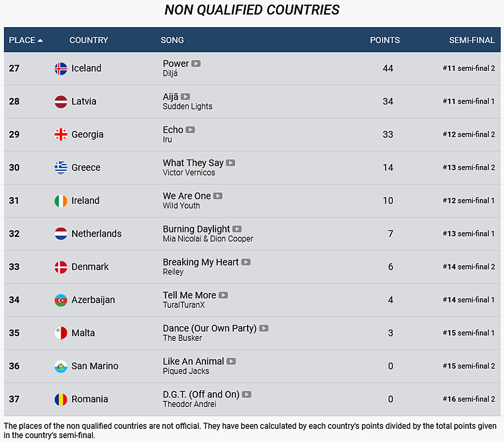Viewport: 504px width, 442px height.
Task: Play the What They Say video
Action: pyautogui.click(x=231, y=163)
